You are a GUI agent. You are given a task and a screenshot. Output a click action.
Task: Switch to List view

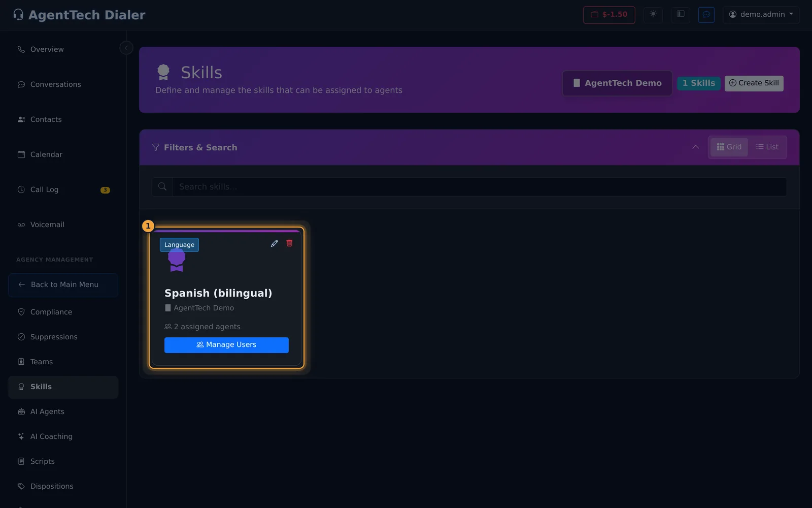point(767,147)
